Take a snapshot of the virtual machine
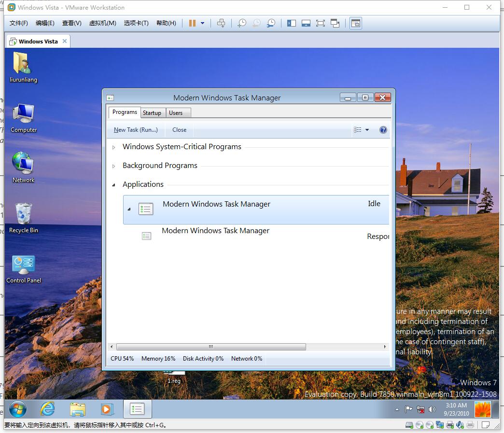 (x=242, y=23)
